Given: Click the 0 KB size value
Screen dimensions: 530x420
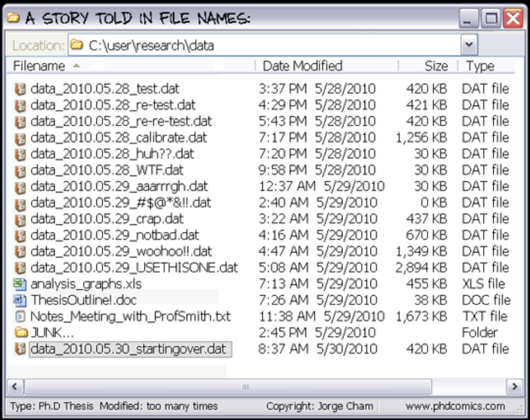Looking at the screenshot, I should (x=434, y=203).
